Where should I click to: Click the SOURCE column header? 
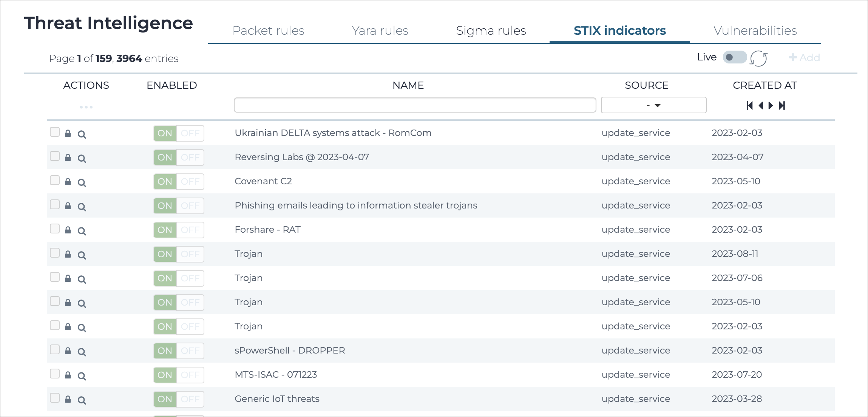click(647, 85)
